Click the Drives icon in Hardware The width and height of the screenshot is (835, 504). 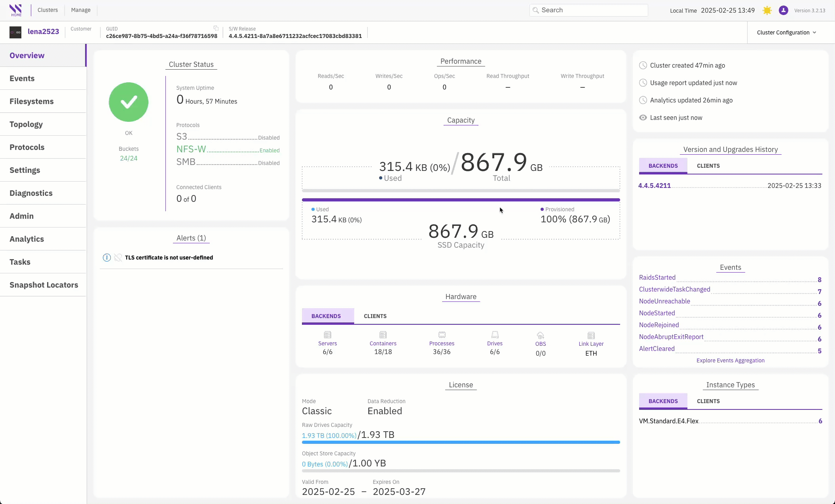click(495, 335)
